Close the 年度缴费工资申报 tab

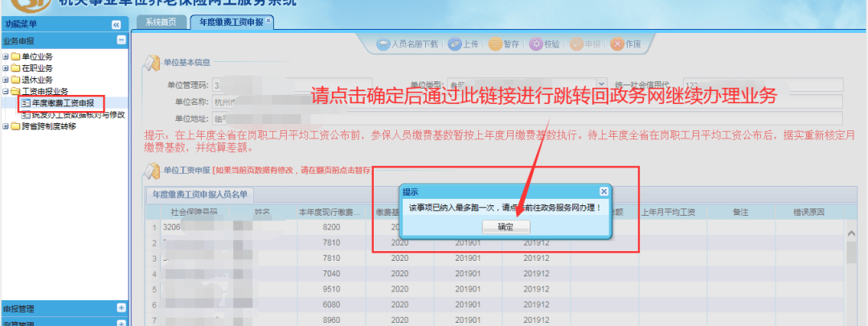268,20
